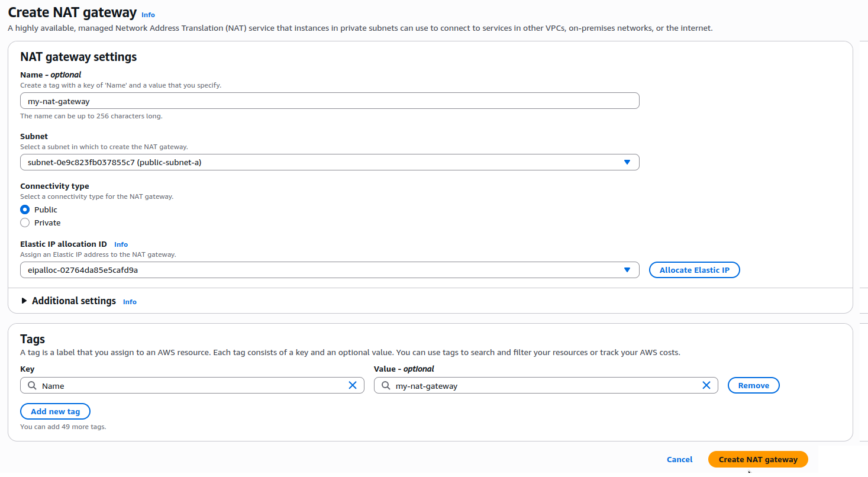Select the Public connectivity type
Viewport: 868px width, 477px height.
tap(25, 210)
